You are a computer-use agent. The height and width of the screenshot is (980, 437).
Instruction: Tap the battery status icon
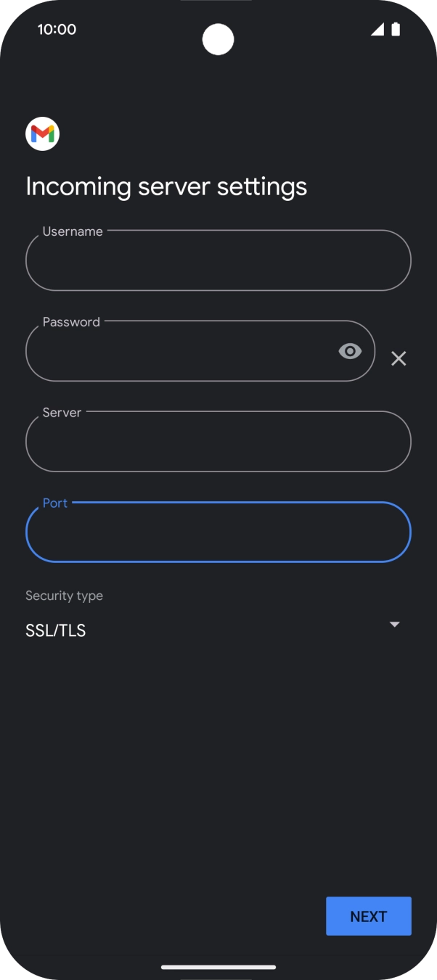(x=396, y=29)
